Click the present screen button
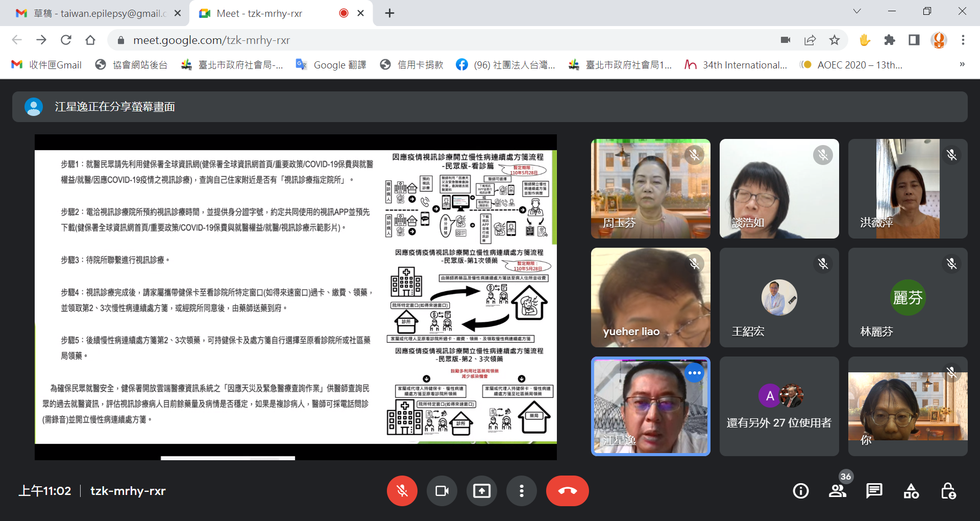Image resolution: width=980 pixels, height=521 pixels. (481, 491)
